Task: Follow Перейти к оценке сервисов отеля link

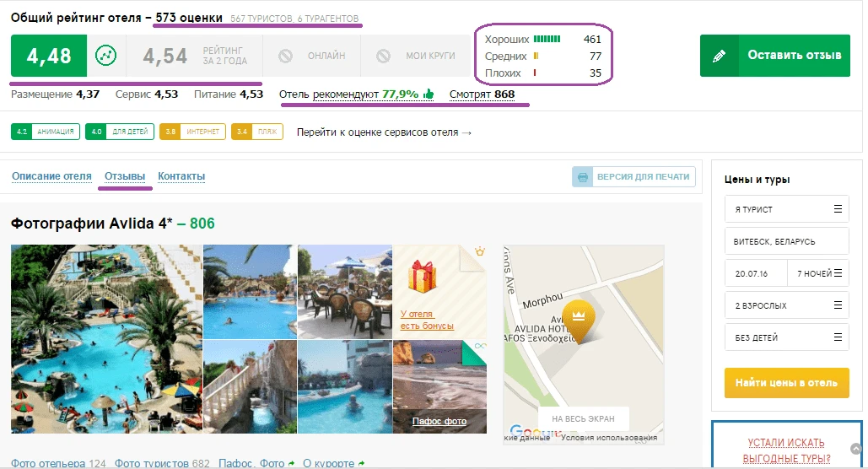Action: click(x=384, y=132)
